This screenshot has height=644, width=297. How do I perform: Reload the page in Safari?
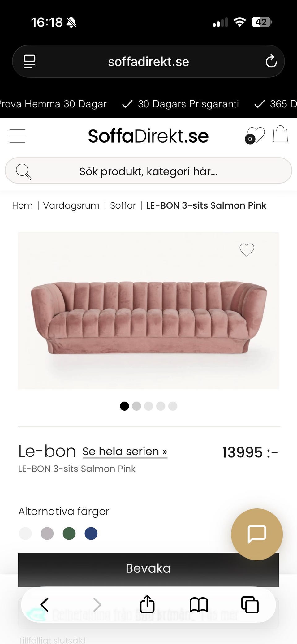coord(271,61)
